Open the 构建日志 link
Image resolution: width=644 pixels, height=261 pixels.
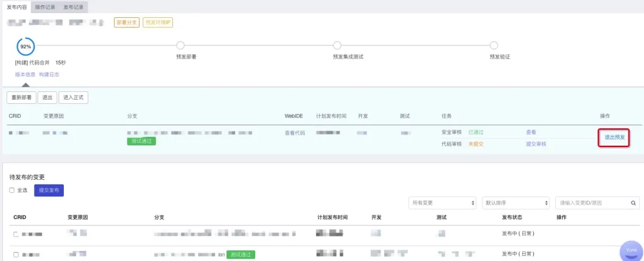49,75
